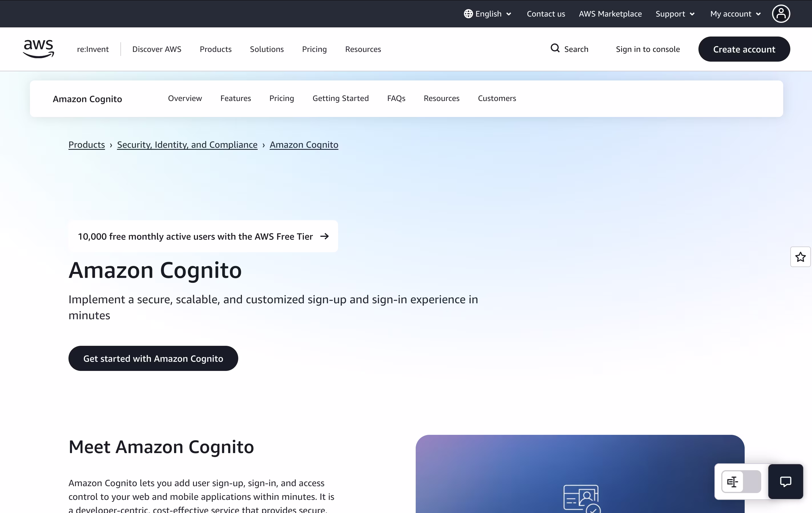The height and width of the screenshot is (513, 812).
Task: Select the Getting Started tab
Action: [x=341, y=98]
